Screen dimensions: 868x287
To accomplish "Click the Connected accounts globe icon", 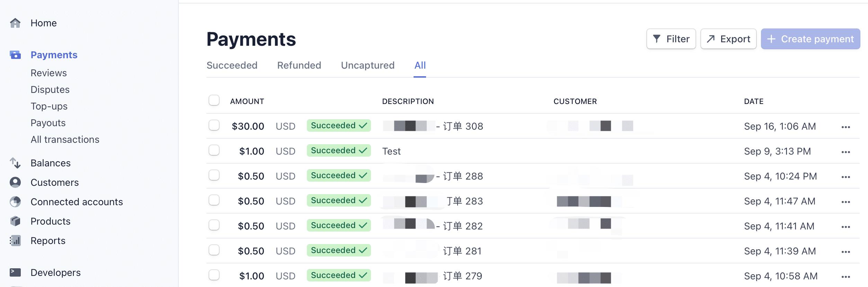I will [15, 202].
